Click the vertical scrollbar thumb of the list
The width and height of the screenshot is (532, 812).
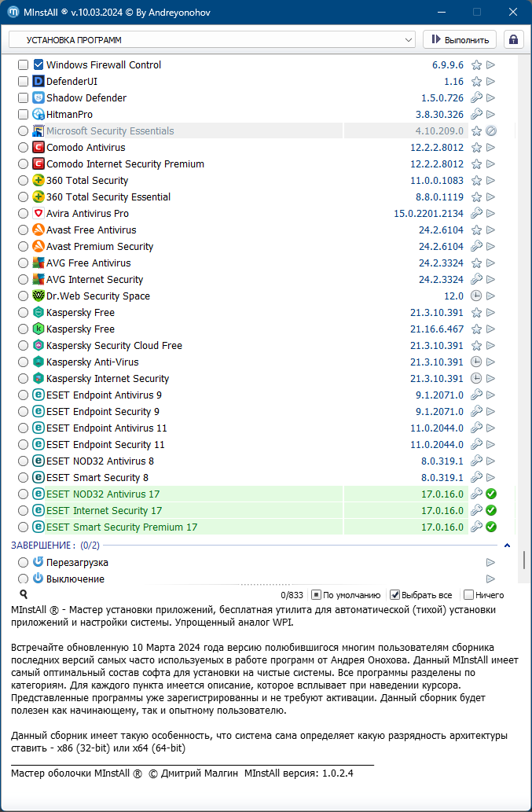click(524, 560)
